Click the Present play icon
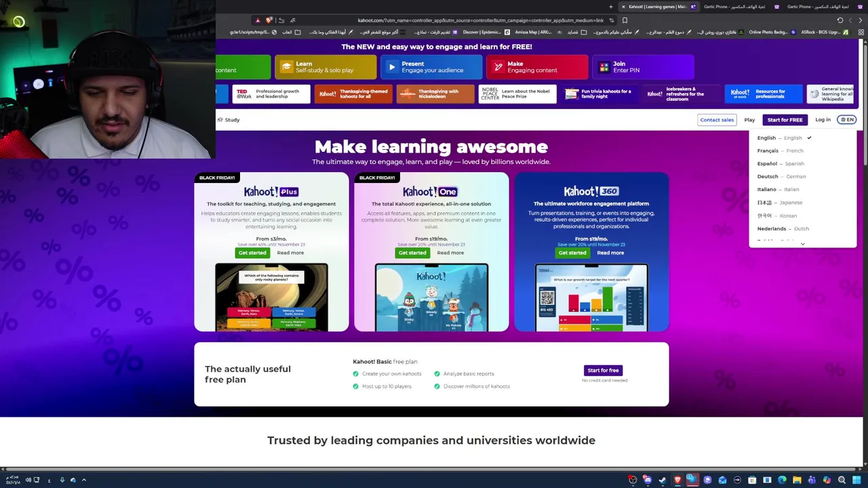This screenshot has height=488, width=868. coord(392,67)
